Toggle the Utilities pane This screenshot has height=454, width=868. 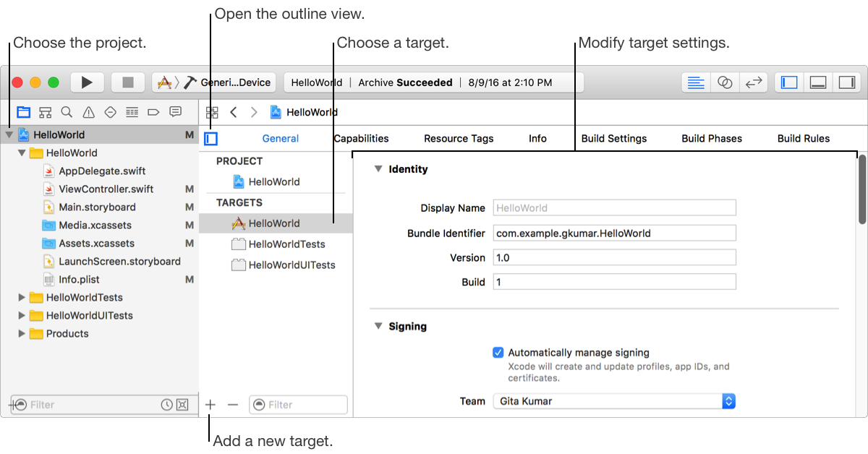[x=847, y=82]
